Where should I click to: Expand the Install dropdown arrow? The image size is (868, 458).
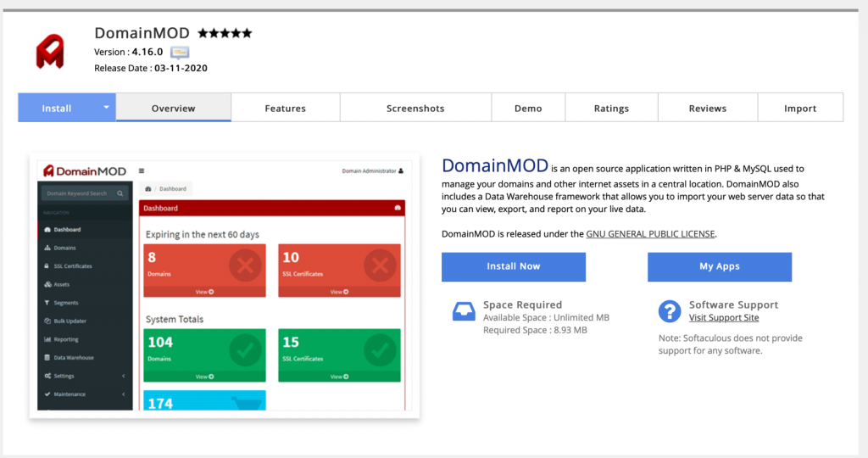[106, 108]
